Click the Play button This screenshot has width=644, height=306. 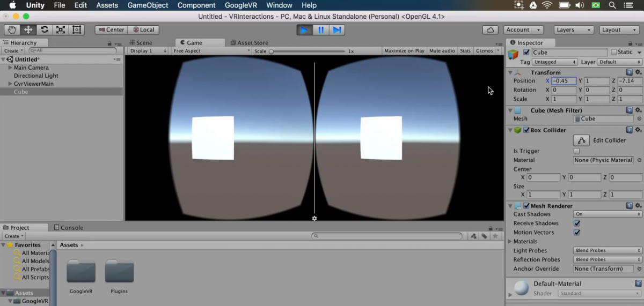[x=304, y=30]
